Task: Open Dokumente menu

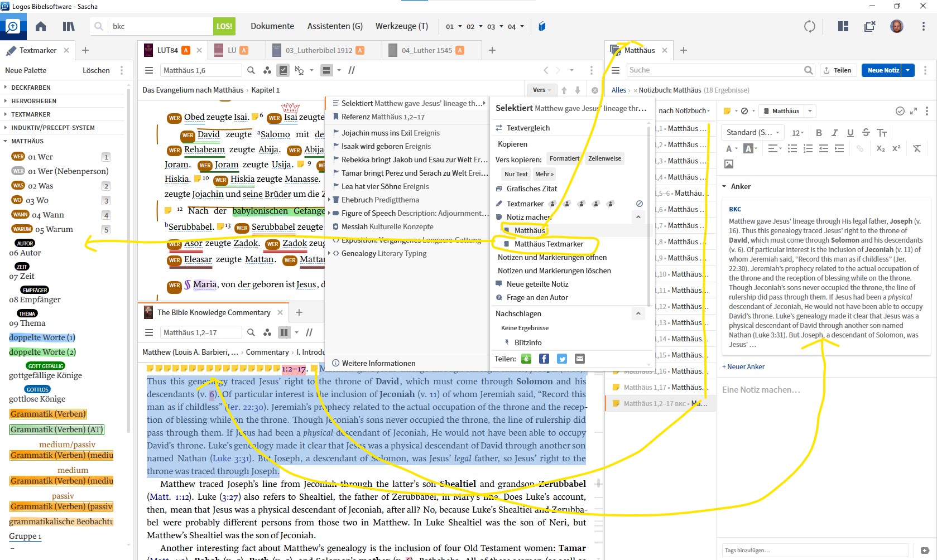Action: [x=272, y=26]
